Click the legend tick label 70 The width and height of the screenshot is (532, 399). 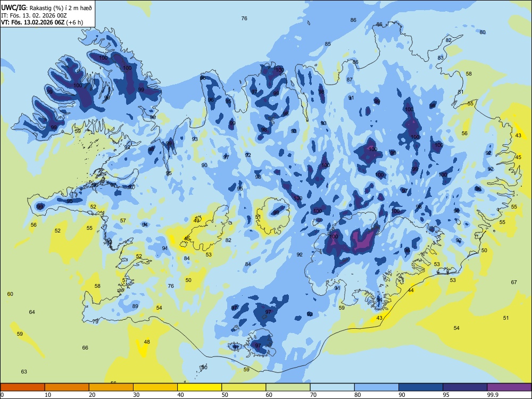pos(313,395)
